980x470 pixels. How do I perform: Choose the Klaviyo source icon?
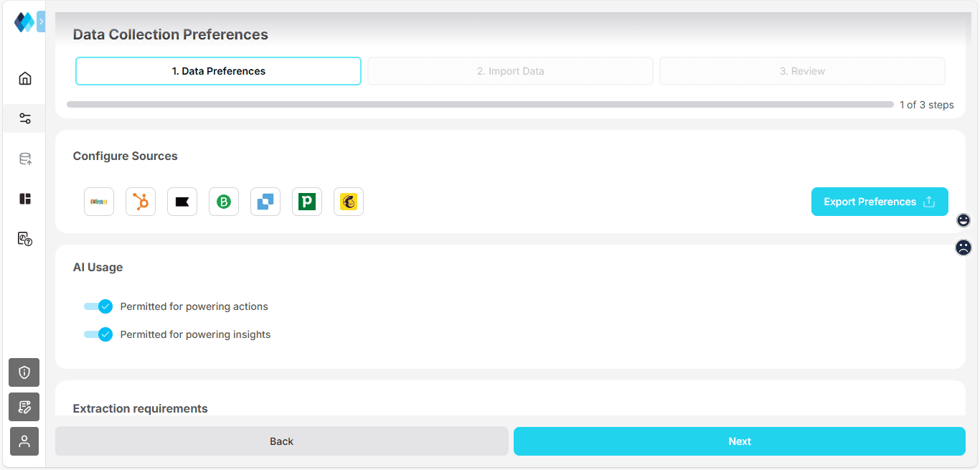(x=182, y=202)
